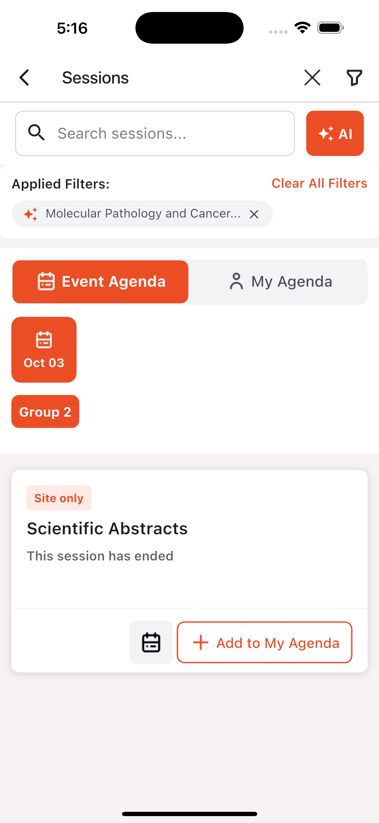
Task: Focus the Search sessions field
Action: (155, 133)
